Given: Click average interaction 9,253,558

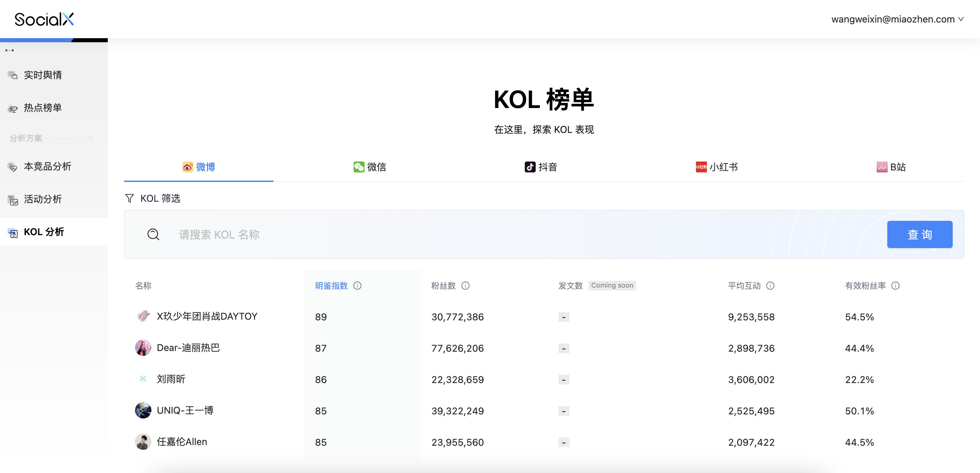Looking at the screenshot, I should (751, 317).
